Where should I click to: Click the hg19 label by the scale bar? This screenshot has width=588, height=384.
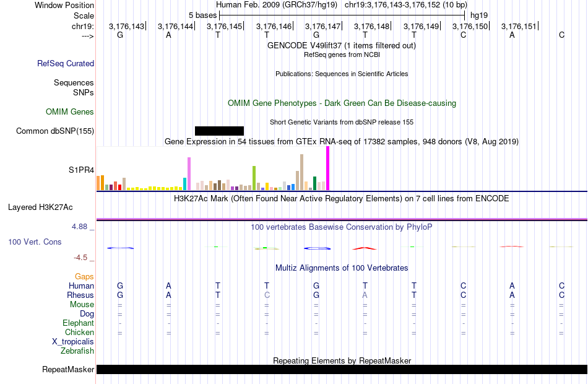pos(479,15)
